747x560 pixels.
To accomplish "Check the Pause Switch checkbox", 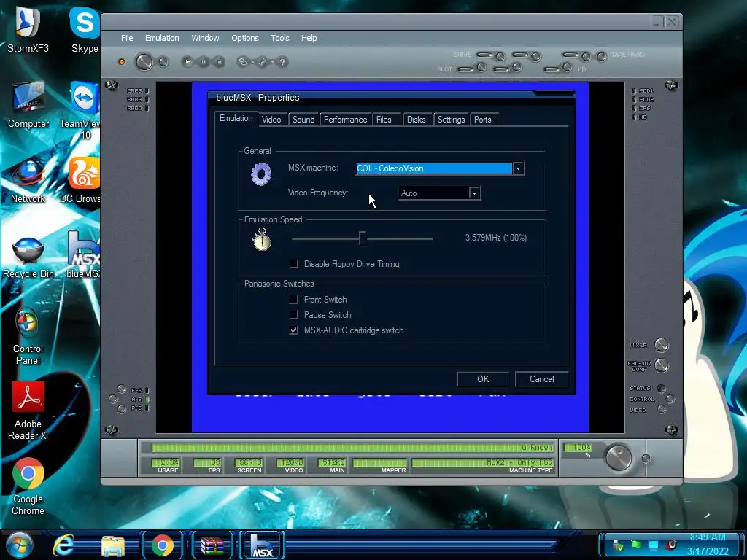I will point(293,314).
